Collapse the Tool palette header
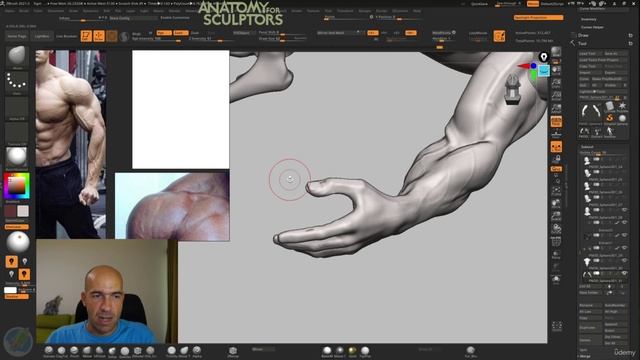The width and height of the screenshot is (640, 360). [x=582, y=43]
